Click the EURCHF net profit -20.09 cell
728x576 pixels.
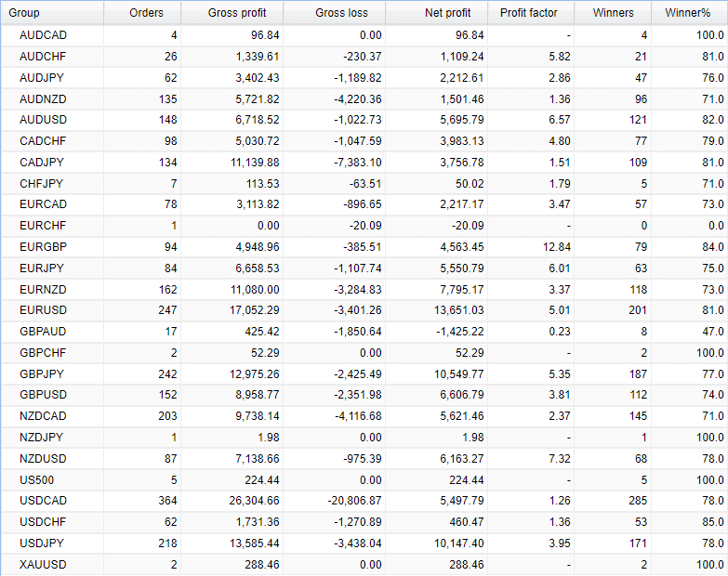(x=436, y=226)
